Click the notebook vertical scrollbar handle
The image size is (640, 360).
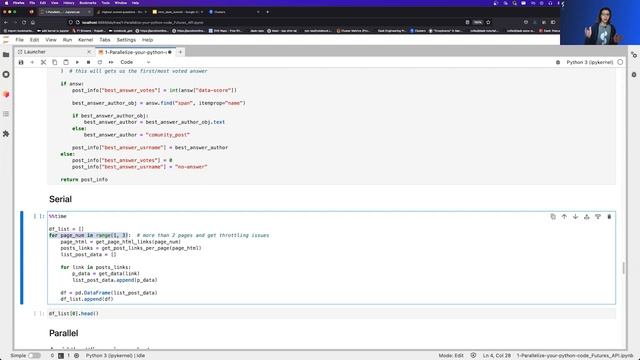623,268
